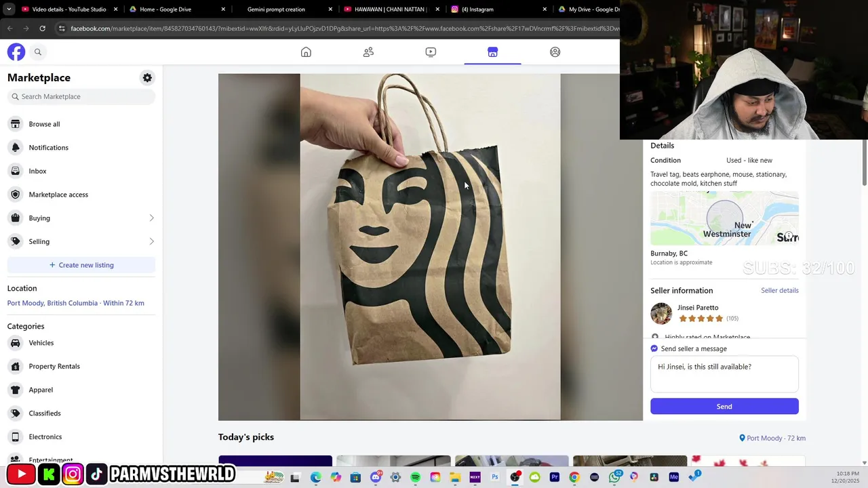Open Spotify from the taskbar
Viewport: 868px width, 488px height.
415,477
